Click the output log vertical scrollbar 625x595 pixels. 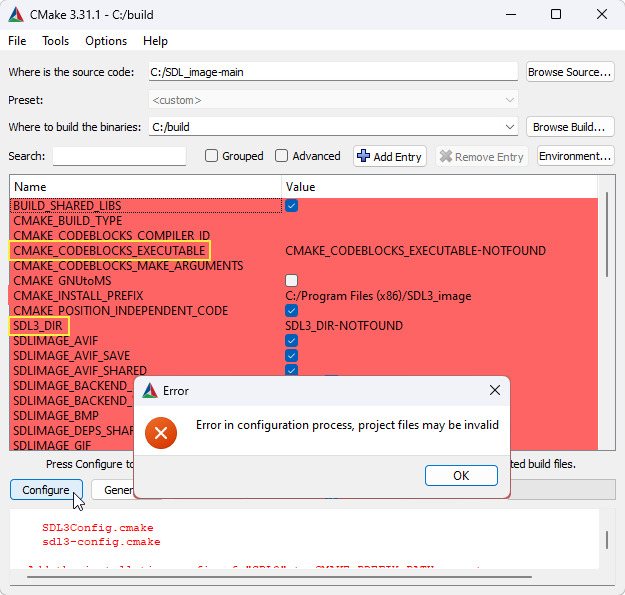pyautogui.click(x=607, y=539)
